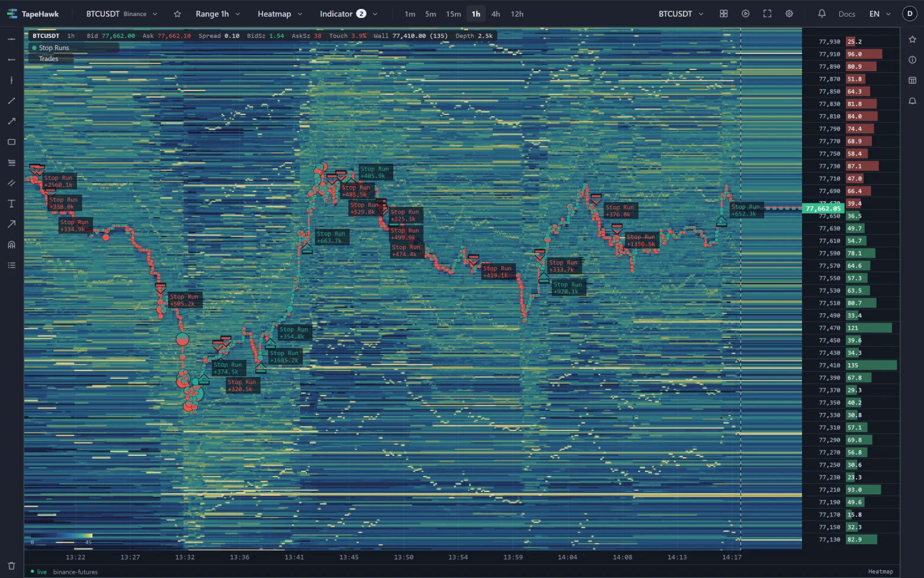Click the heatmap color scale gradient
The width and height of the screenshot is (924, 578).
[x=61, y=536]
